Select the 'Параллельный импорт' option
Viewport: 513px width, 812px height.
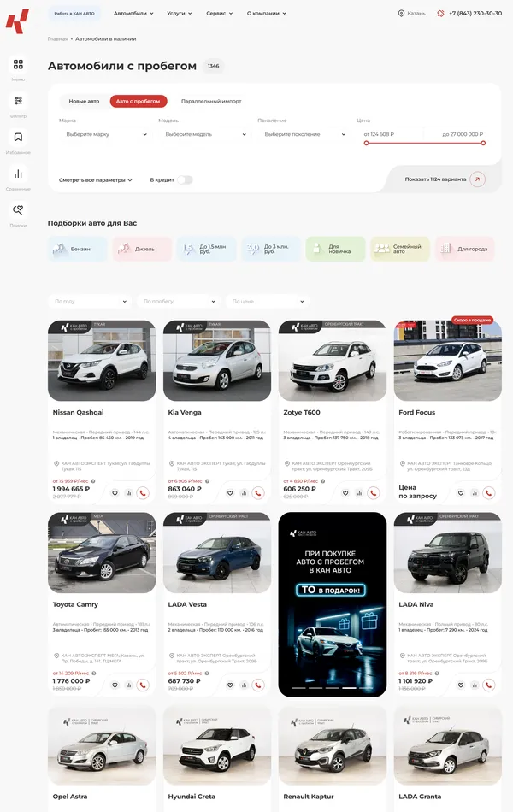(x=211, y=101)
